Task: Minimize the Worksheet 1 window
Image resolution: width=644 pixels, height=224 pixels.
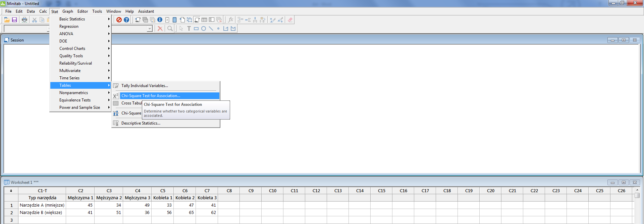Action: click(x=612, y=182)
